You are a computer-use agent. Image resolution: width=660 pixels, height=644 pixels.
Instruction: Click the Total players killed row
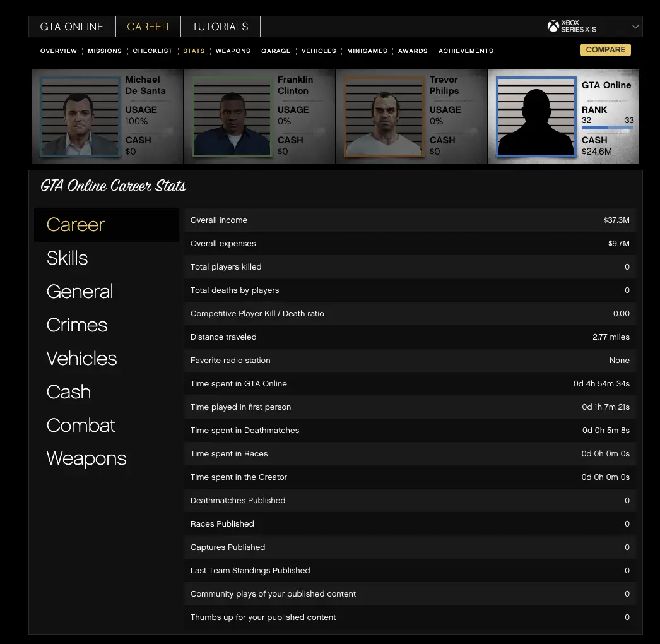(410, 266)
